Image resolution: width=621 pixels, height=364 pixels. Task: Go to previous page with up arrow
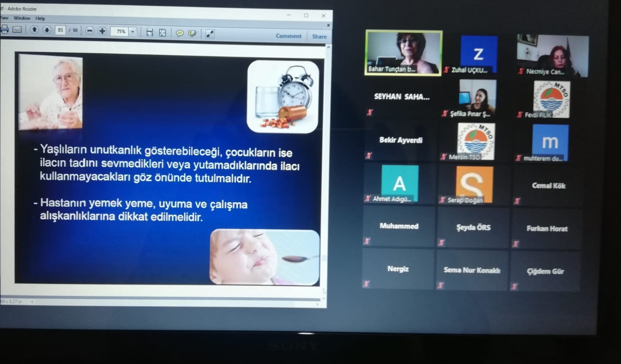pos(34,30)
